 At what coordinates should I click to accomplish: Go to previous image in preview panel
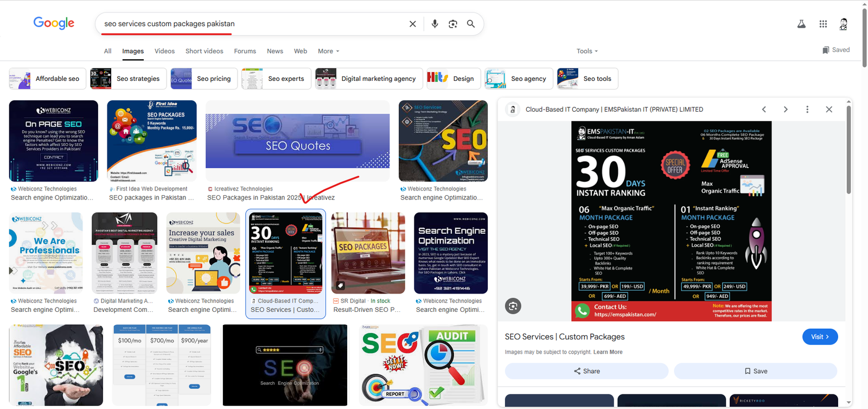764,110
